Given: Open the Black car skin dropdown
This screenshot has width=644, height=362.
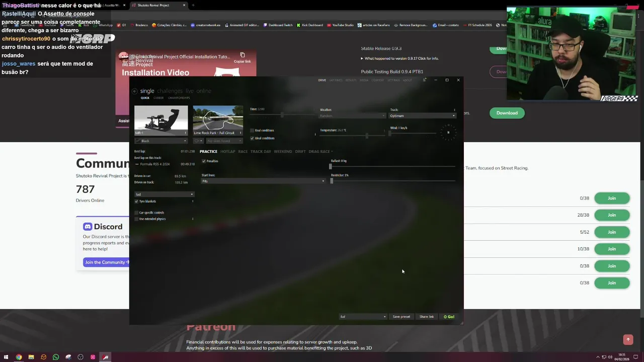Looking at the screenshot, I should point(161,141).
